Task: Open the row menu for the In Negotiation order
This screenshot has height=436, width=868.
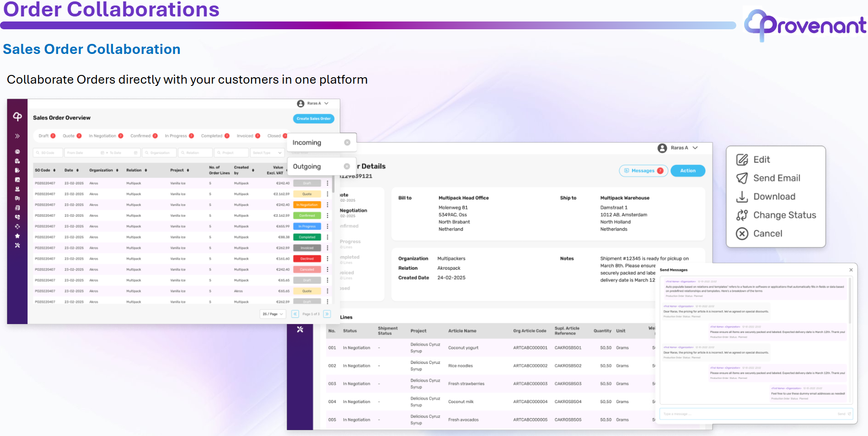Action: point(327,205)
